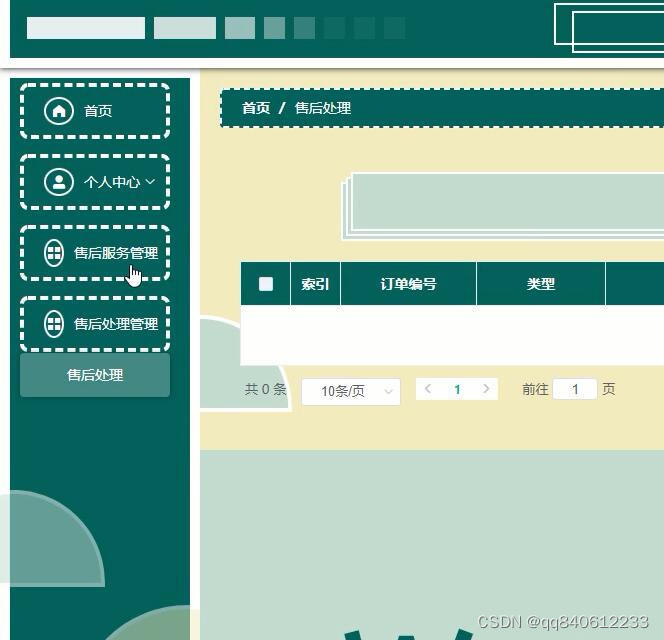The width and height of the screenshot is (664, 640).
Task: Select page number 1 in pagination
Action: click(x=457, y=389)
